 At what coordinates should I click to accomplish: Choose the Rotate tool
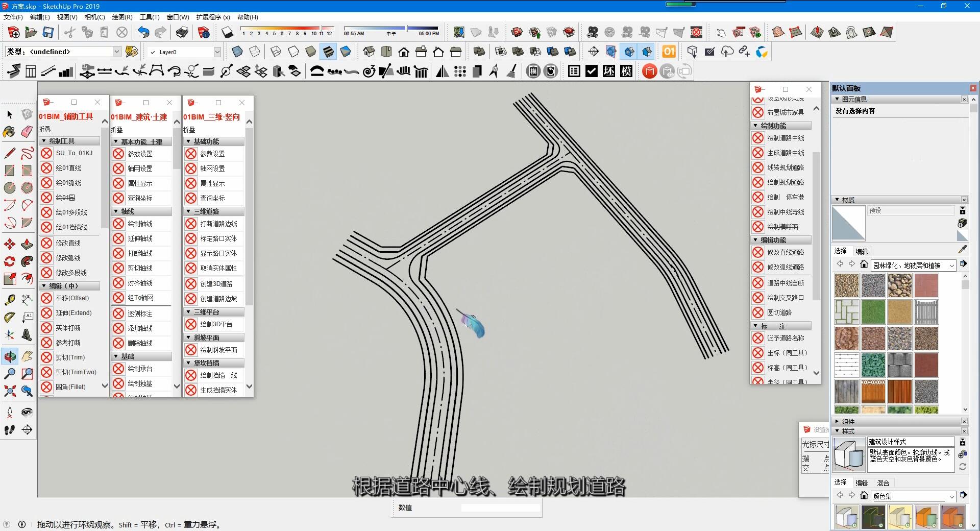pos(10,261)
